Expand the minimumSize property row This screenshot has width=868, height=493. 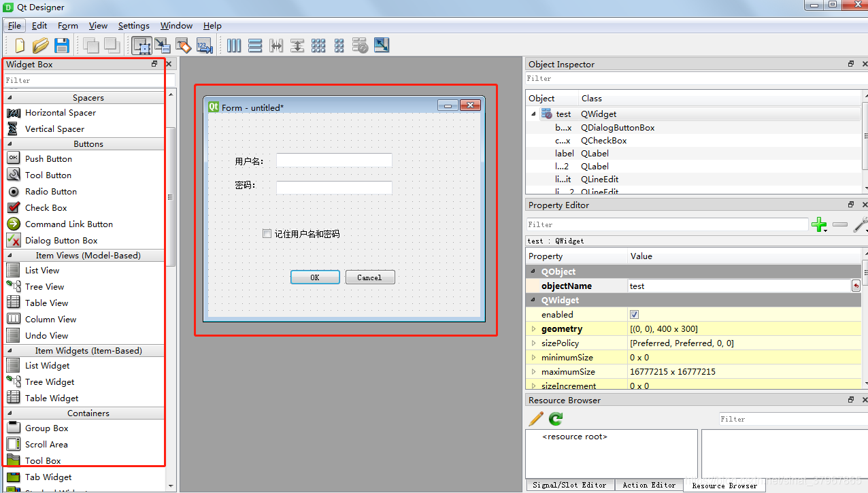533,358
